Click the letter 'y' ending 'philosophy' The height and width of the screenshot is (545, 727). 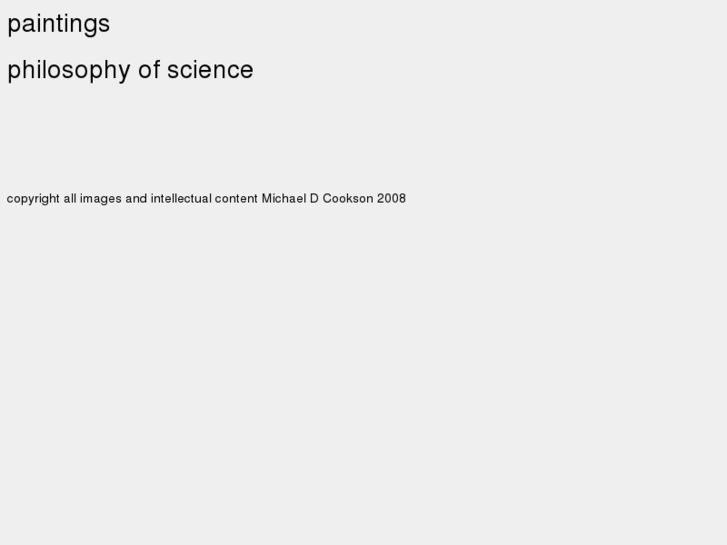pyautogui.click(x=124, y=72)
